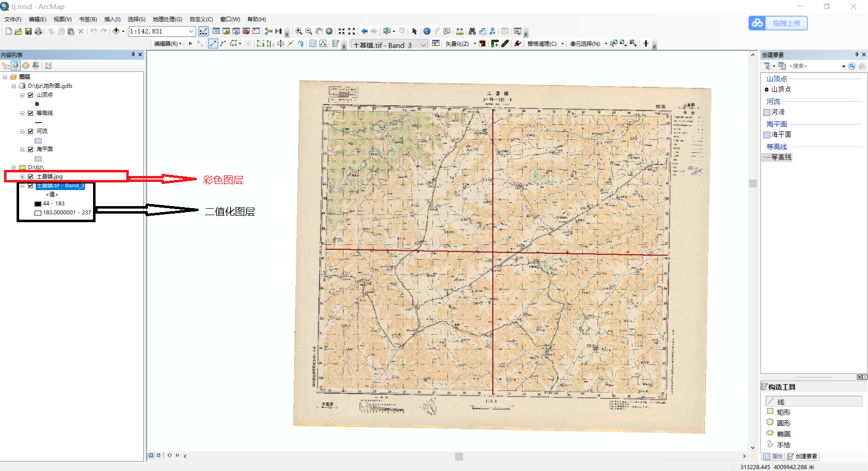Click the 等高线 red line symbol in contents
868x471 pixels.
(38, 122)
